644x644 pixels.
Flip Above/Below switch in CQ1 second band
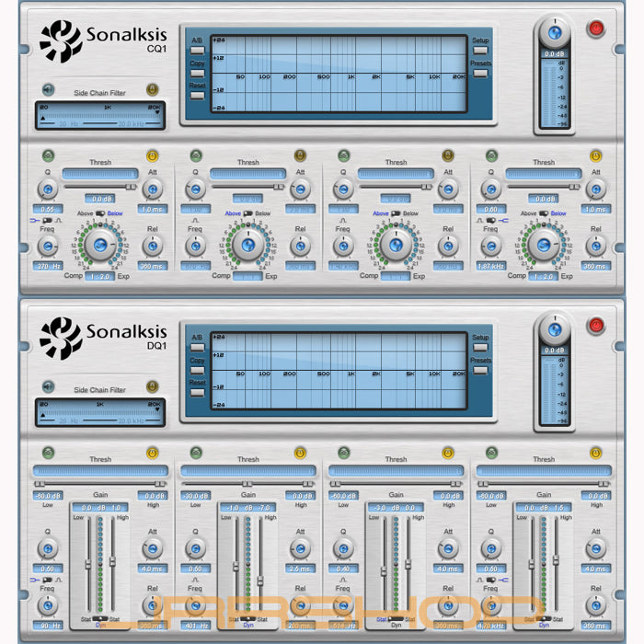(x=247, y=213)
